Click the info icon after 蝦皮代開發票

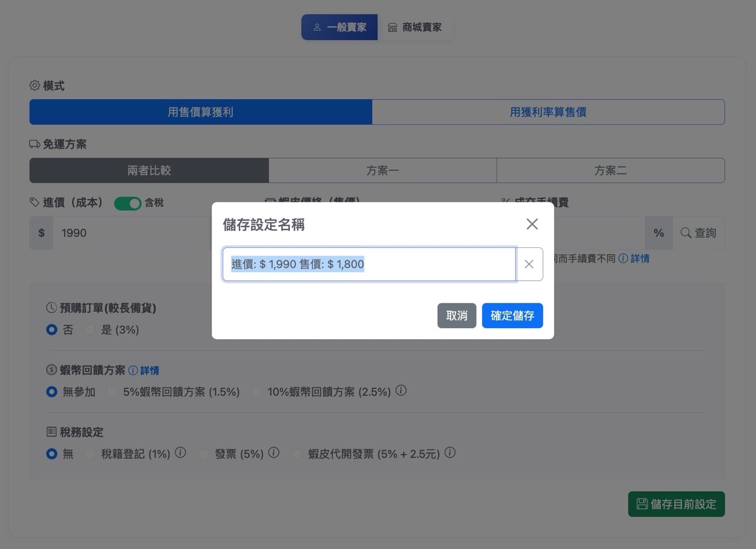point(449,453)
